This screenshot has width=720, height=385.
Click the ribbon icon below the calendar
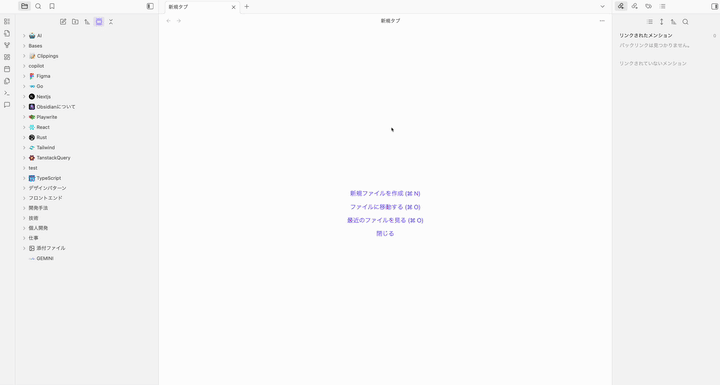point(7,81)
